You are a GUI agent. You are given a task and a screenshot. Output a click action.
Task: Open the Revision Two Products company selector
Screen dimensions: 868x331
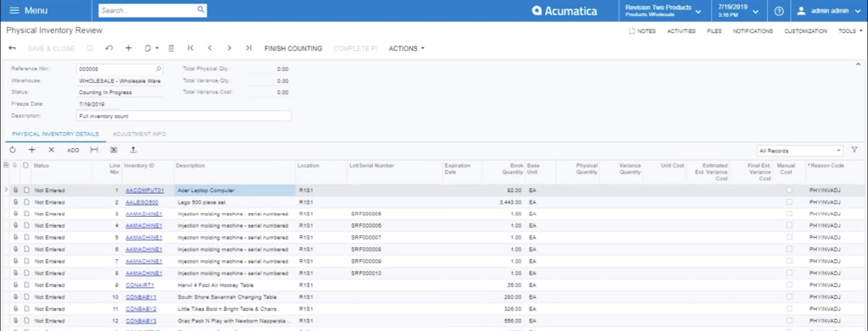663,10
